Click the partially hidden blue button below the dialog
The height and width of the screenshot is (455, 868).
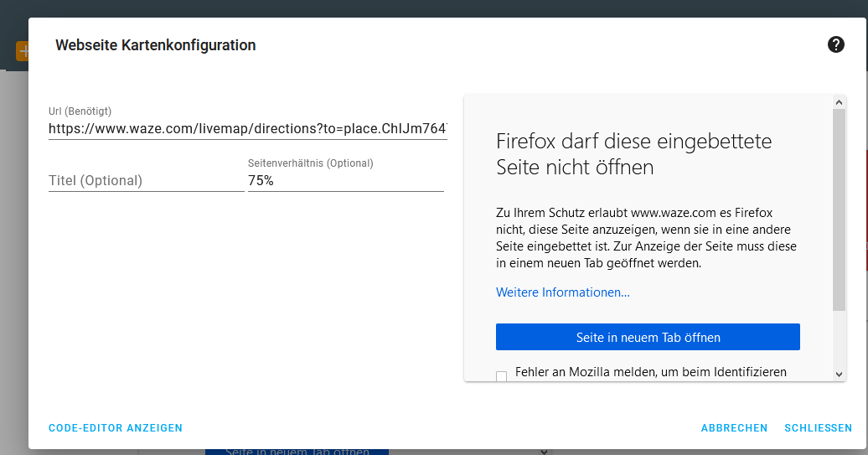pos(297,452)
